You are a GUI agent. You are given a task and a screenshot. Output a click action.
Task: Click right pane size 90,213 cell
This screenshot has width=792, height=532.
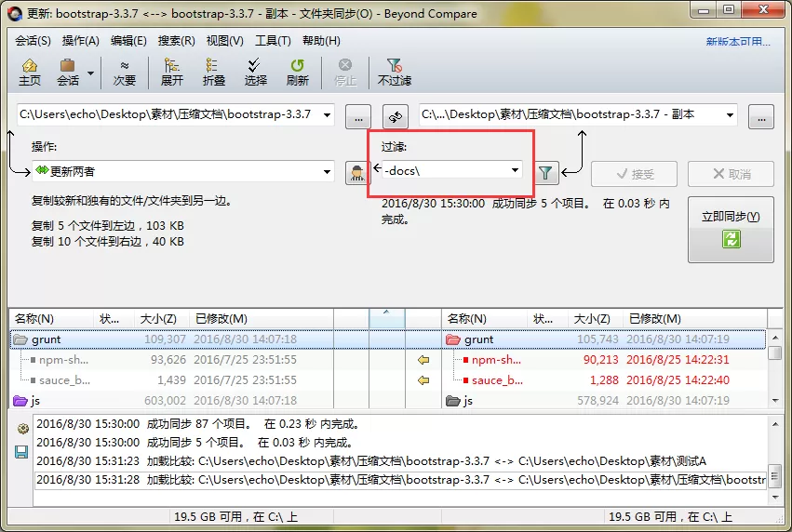tap(600, 360)
